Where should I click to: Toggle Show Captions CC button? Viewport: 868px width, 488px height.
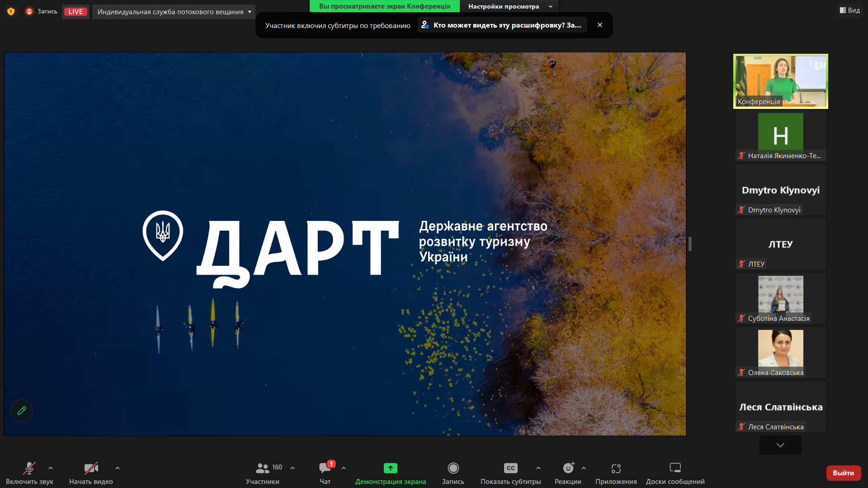[510, 468]
